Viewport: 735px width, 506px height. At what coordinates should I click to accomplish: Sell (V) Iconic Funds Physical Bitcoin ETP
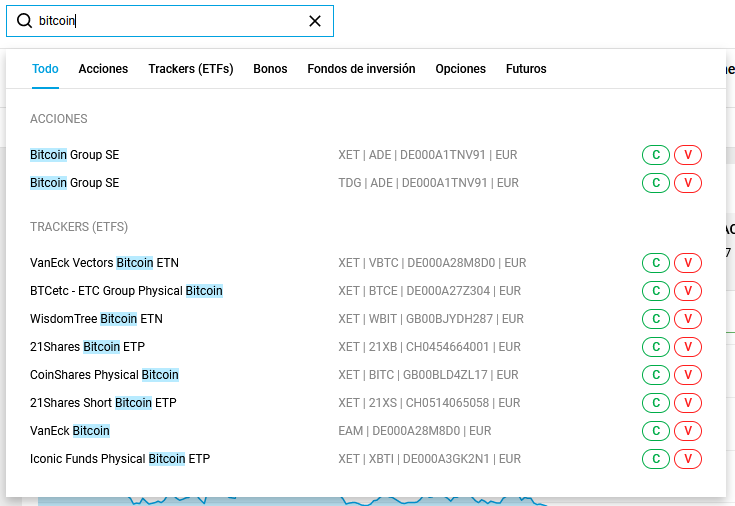click(688, 459)
